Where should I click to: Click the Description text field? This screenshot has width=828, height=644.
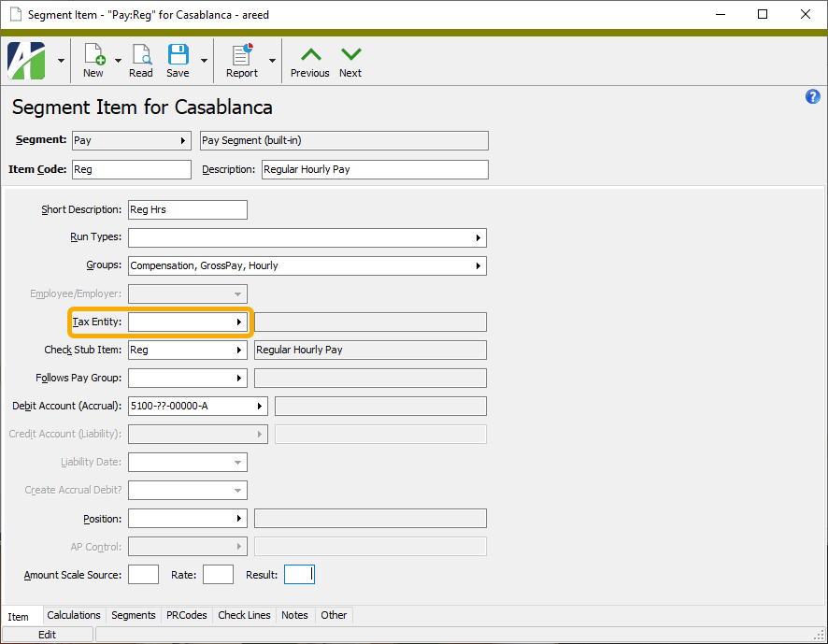point(374,170)
